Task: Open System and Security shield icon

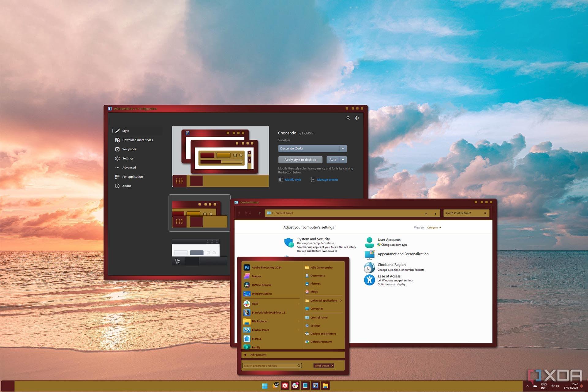Action: (x=289, y=243)
